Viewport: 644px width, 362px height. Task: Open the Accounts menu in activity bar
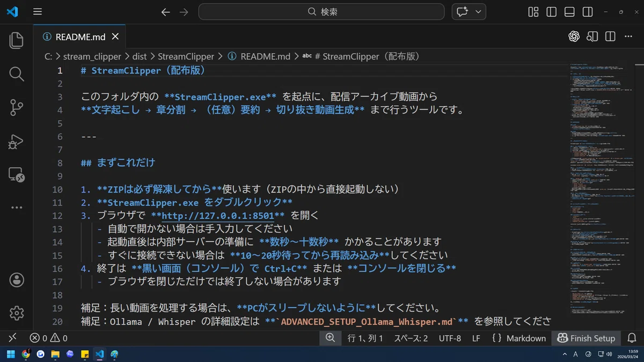[17, 279]
